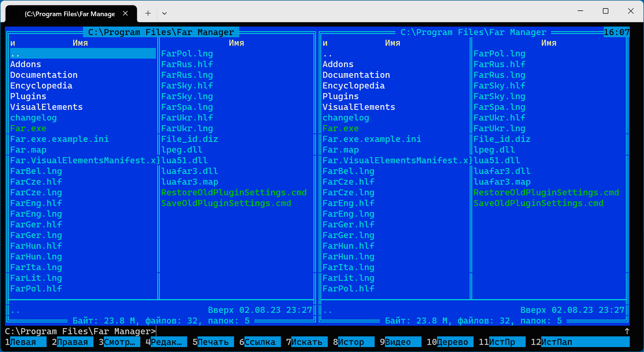
Task: Select Far.exe in right panel
Action: [341, 128]
